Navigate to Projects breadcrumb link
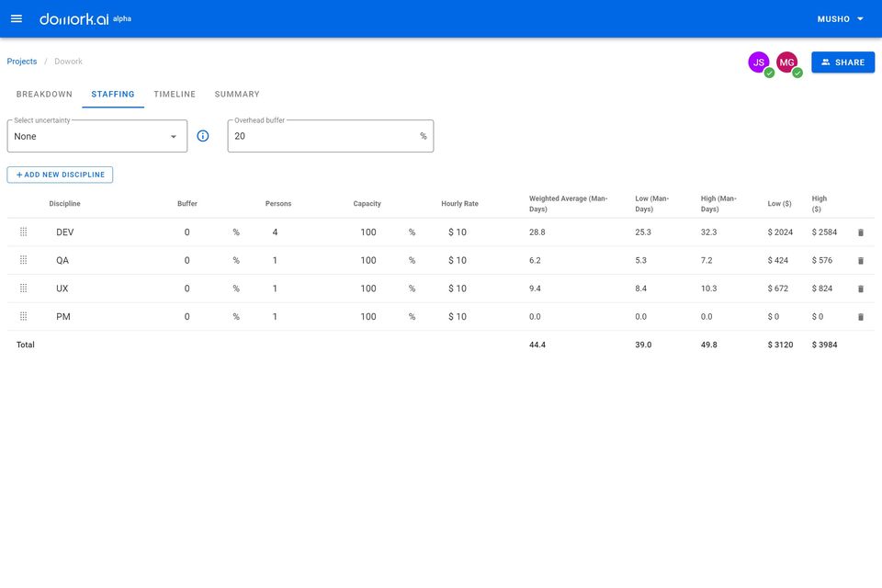882x588 pixels. pos(22,62)
